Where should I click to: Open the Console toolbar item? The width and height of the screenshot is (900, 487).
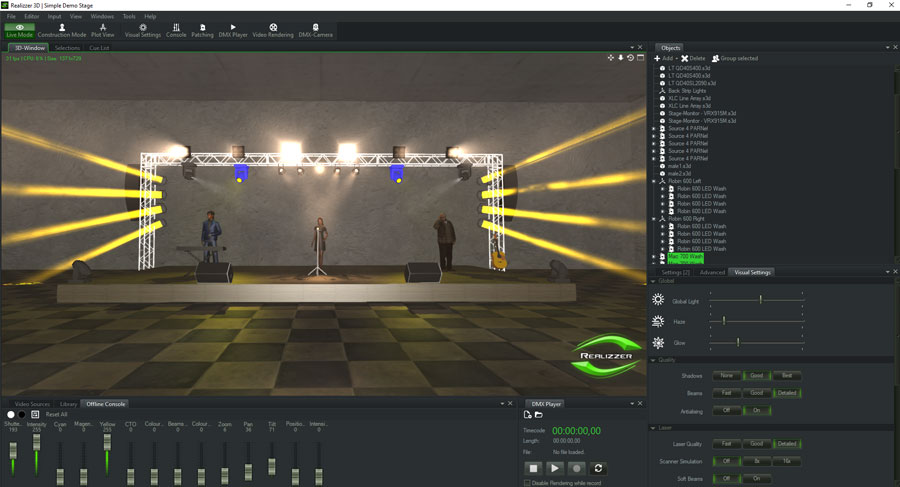[x=176, y=30]
